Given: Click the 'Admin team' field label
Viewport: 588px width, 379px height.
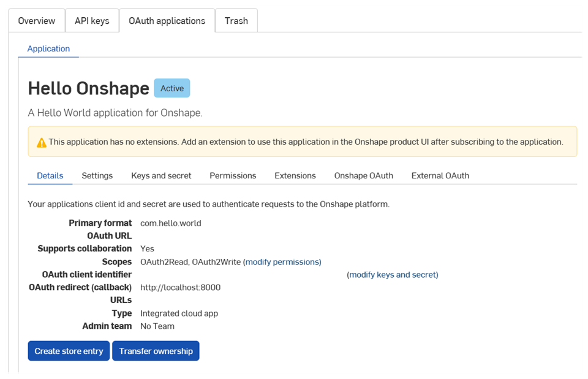Looking at the screenshot, I should (107, 326).
